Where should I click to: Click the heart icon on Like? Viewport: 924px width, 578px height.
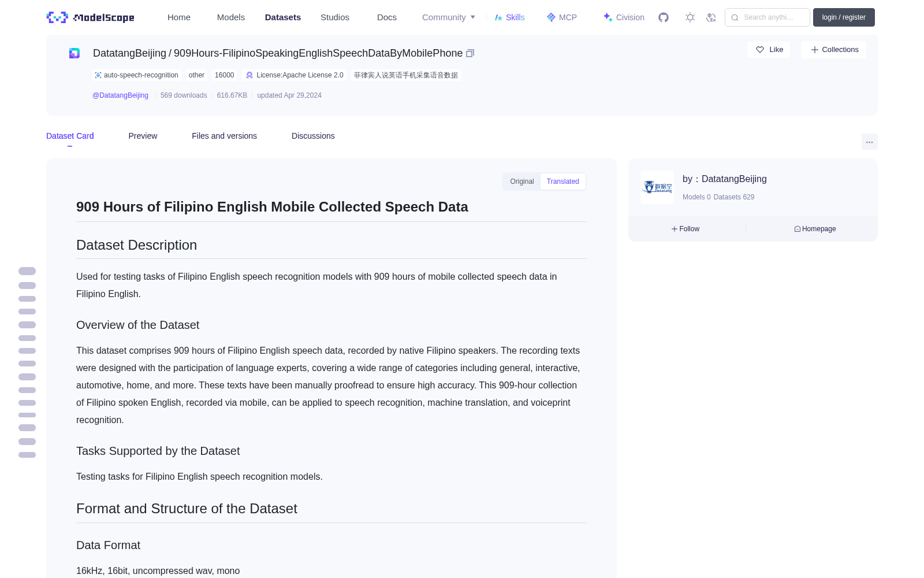(760, 50)
